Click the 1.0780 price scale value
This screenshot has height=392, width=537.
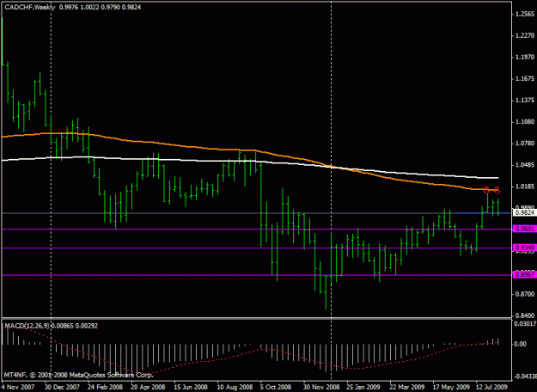point(524,144)
